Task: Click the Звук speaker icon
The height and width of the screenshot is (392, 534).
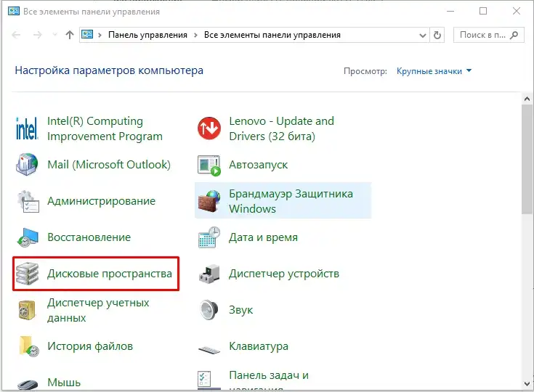Action: pyautogui.click(x=209, y=310)
